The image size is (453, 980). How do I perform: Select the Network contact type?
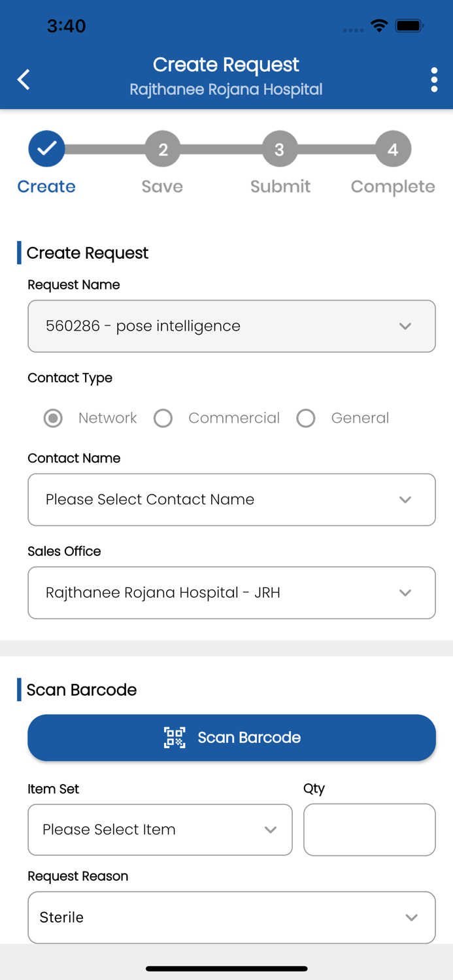pyautogui.click(x=53, y=418)
